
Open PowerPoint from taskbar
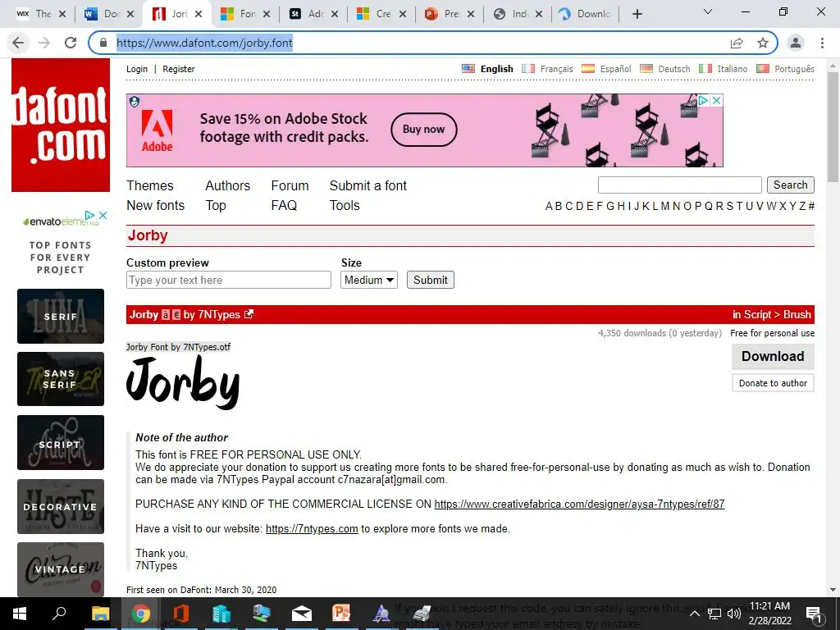pos(341,614)
